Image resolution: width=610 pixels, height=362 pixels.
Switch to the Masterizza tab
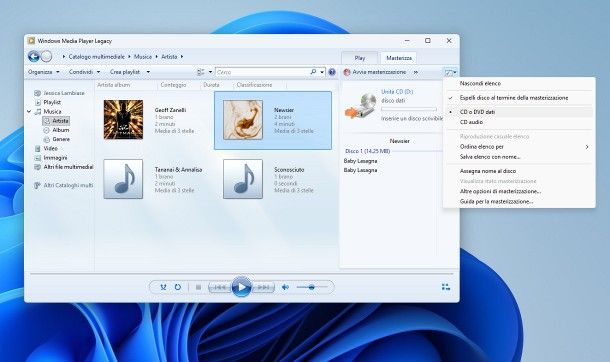[x=399, y=58]
